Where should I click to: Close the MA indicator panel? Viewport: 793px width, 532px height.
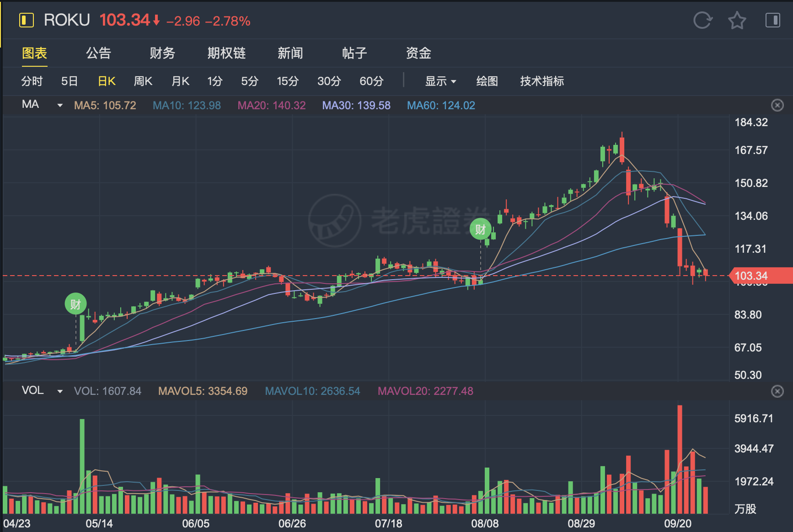(777, 105)
